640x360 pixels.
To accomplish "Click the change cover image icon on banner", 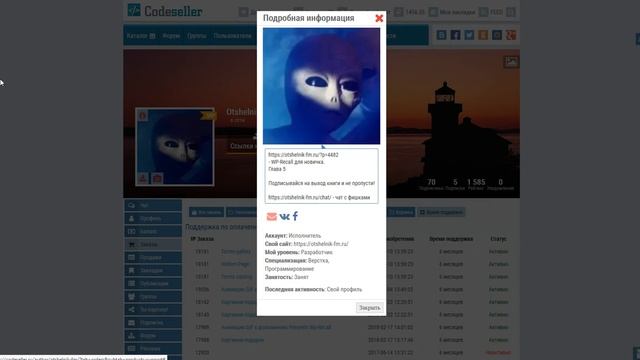I will [511, 62].
